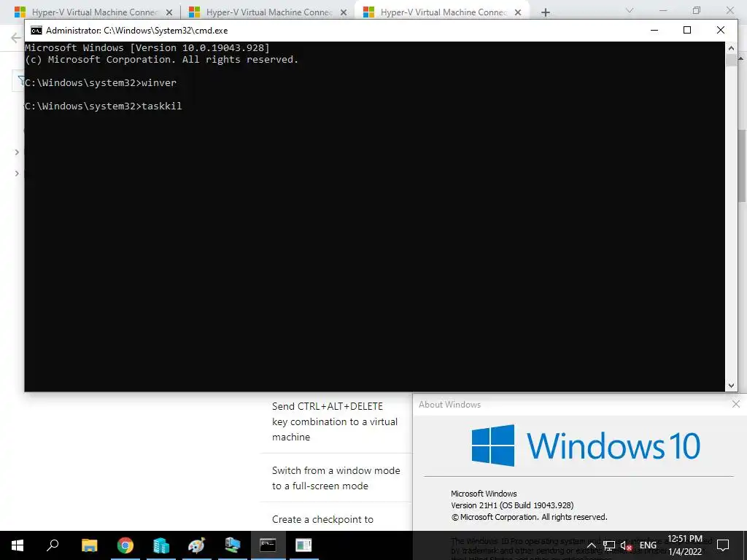Click Command Prompt scrollbar thumb

click(x=731, y=61)
